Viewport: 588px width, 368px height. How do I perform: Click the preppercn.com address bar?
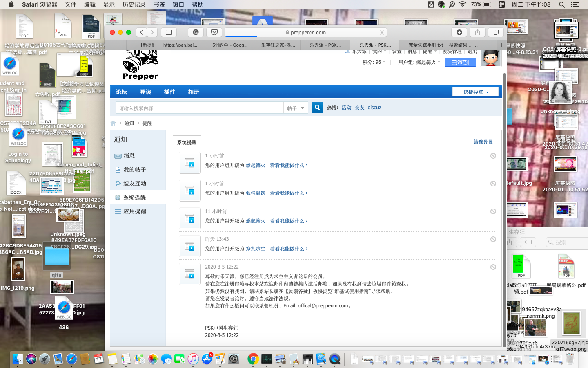[305, 32]
